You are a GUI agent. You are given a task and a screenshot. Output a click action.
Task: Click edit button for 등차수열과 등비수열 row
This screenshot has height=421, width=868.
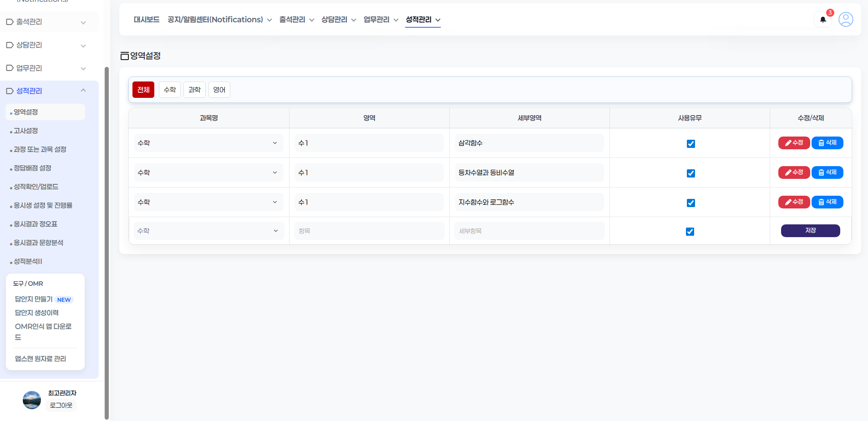[x=794, y=172]
